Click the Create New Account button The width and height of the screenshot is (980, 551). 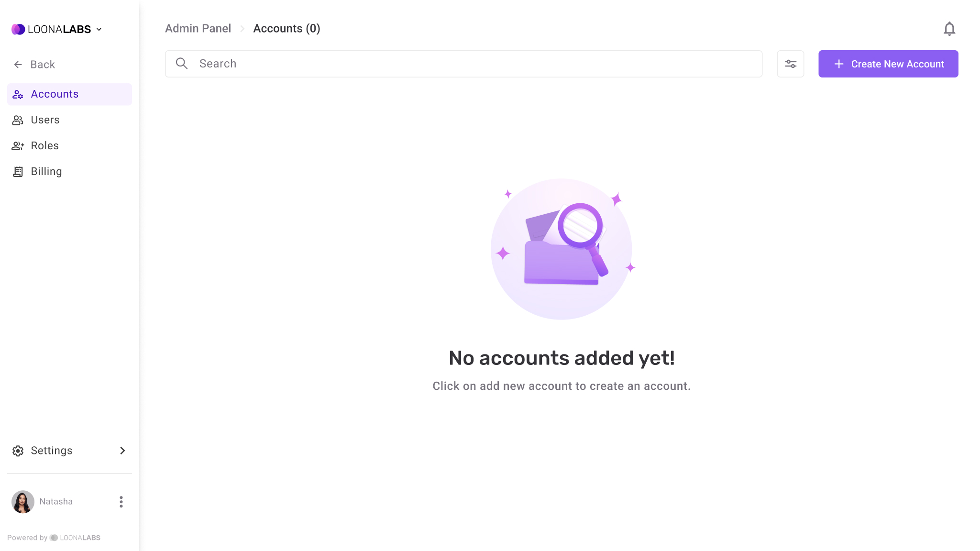point(889,64)
